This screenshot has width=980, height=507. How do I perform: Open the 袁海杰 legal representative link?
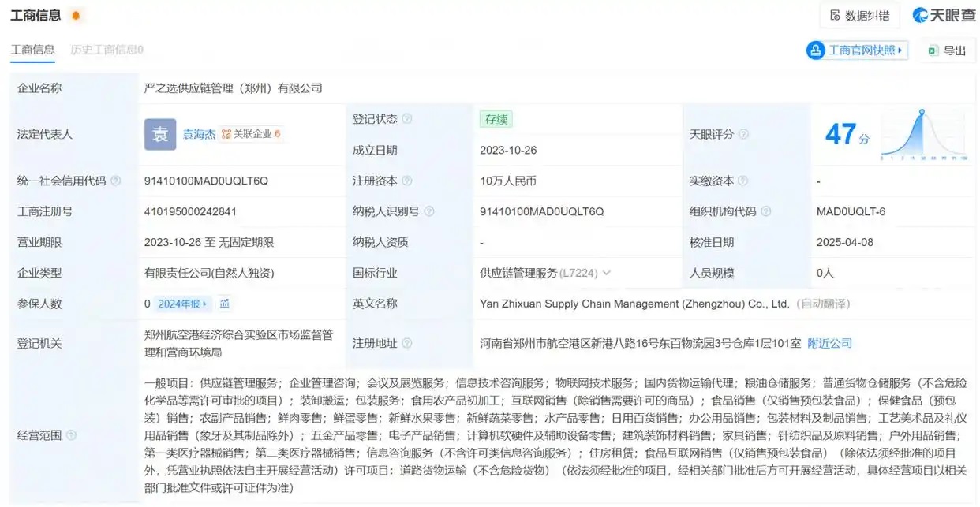tap(200, 134)
